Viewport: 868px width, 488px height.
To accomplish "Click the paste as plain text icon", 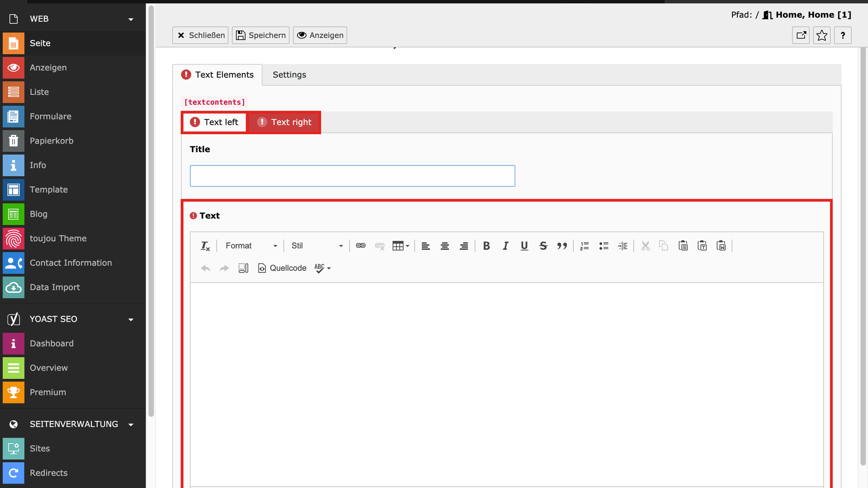I will pos(702,246).
